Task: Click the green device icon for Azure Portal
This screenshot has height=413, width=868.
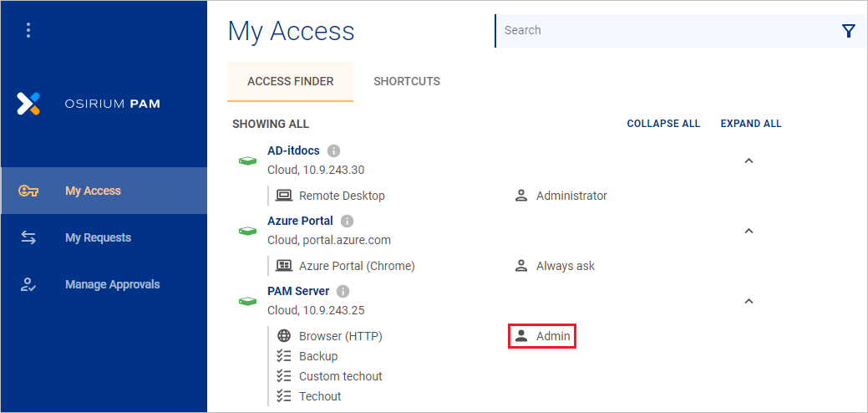Action: (247, 231)
